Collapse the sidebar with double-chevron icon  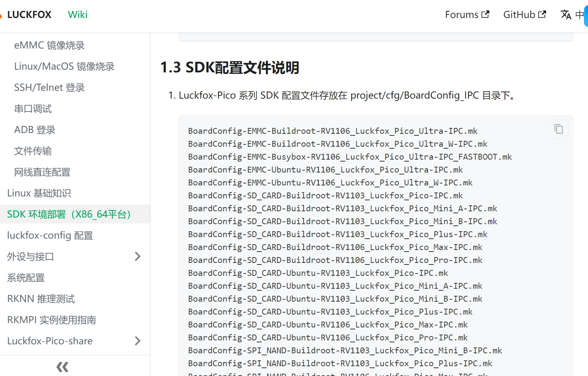[62, 367]
